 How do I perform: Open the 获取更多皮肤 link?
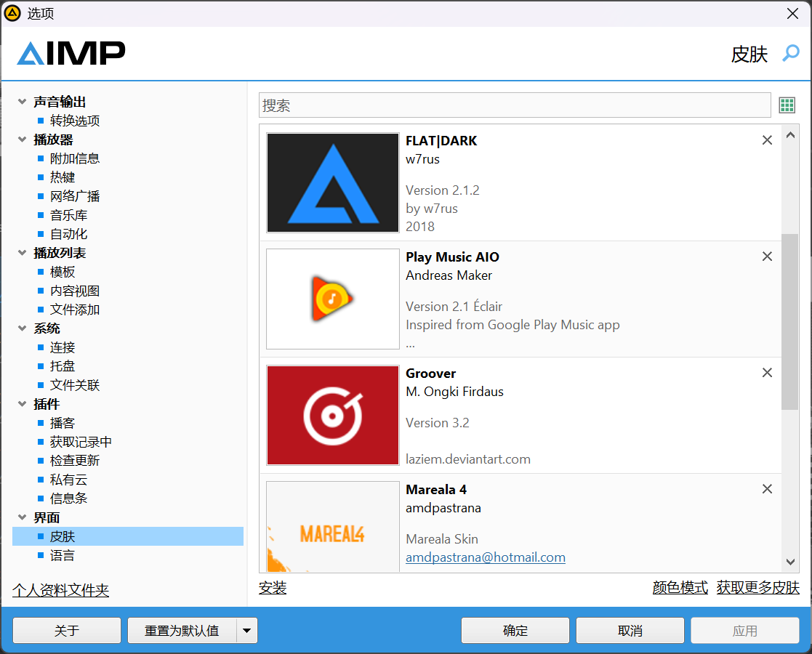[757, 588]
